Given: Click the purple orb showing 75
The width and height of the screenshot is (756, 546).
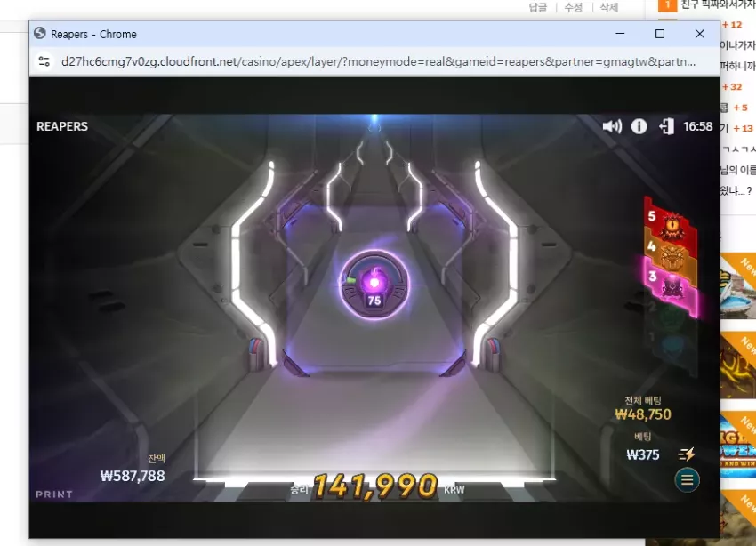Looking at the screenshot, I should 374,285.
